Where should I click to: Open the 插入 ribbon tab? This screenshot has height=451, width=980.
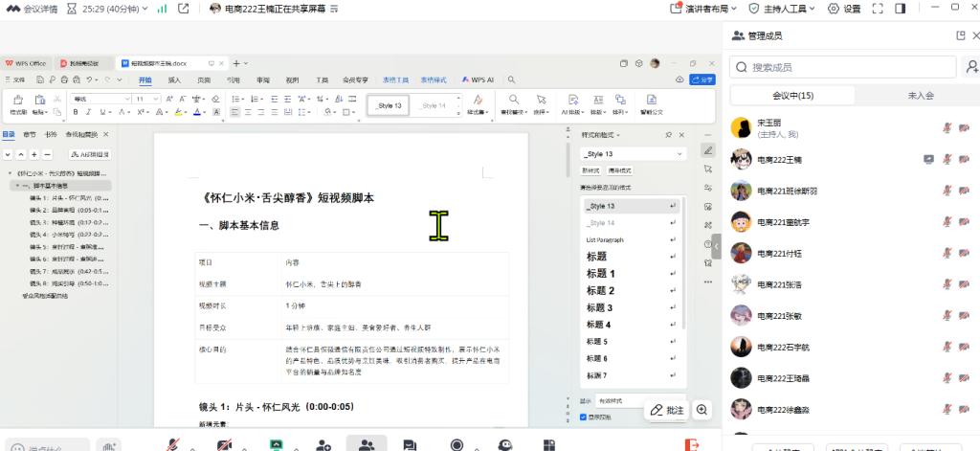pos(174,80)
